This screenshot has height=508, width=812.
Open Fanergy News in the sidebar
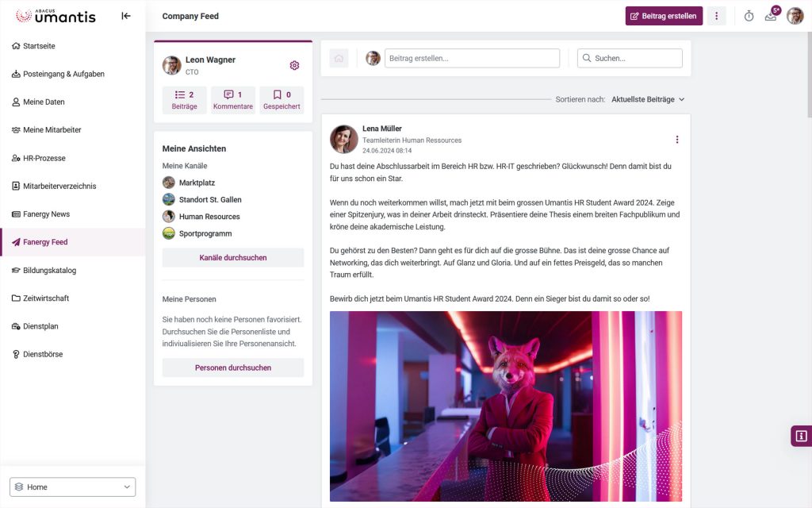(46, 214)
